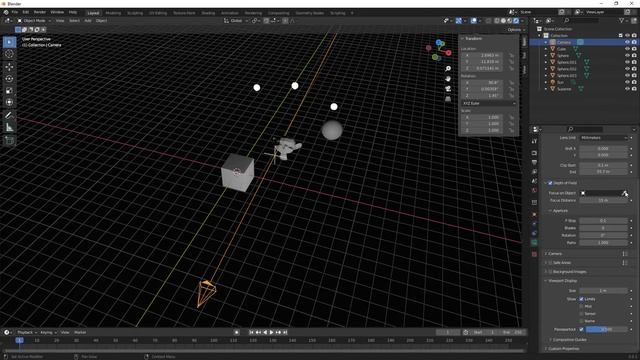The image size is (640, 360).
Task: Open the Render properties tab icon
Action: pos(534,153)
